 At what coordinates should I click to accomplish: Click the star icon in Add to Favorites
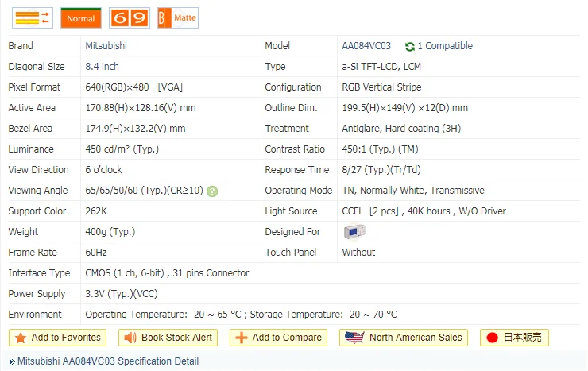click(x=21, y=338)
